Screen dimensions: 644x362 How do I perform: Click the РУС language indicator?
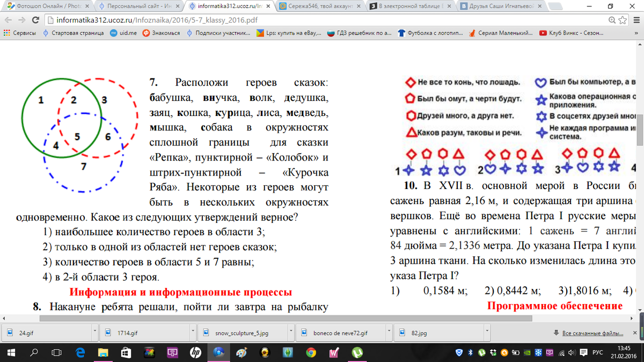click(x=597, y=353)
